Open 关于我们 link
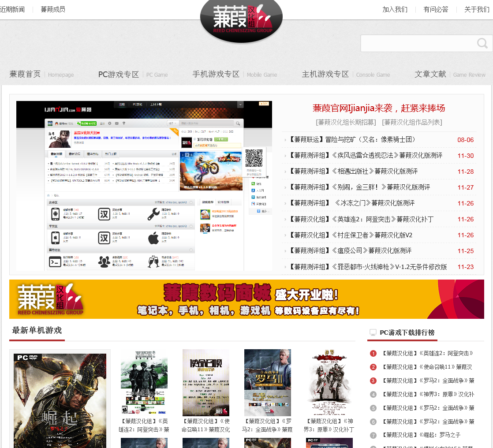Viewport: 493px width, 448px height. [x=477, y=9]
